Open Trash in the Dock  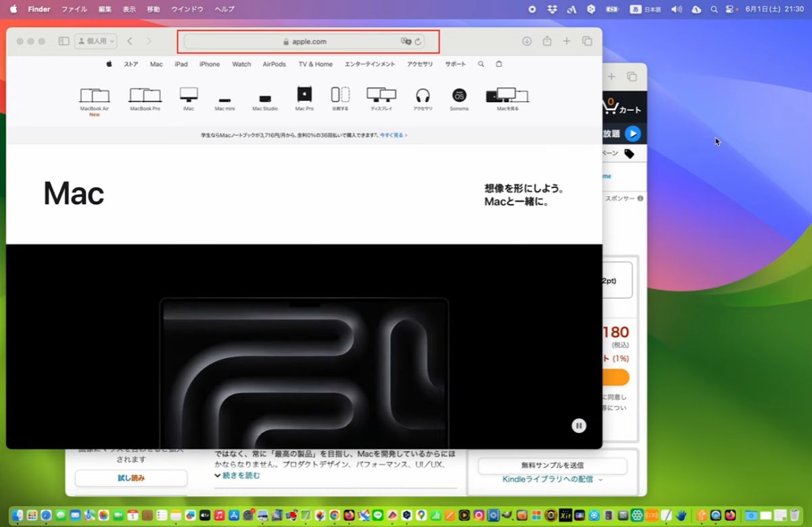[x=794, y=515]
